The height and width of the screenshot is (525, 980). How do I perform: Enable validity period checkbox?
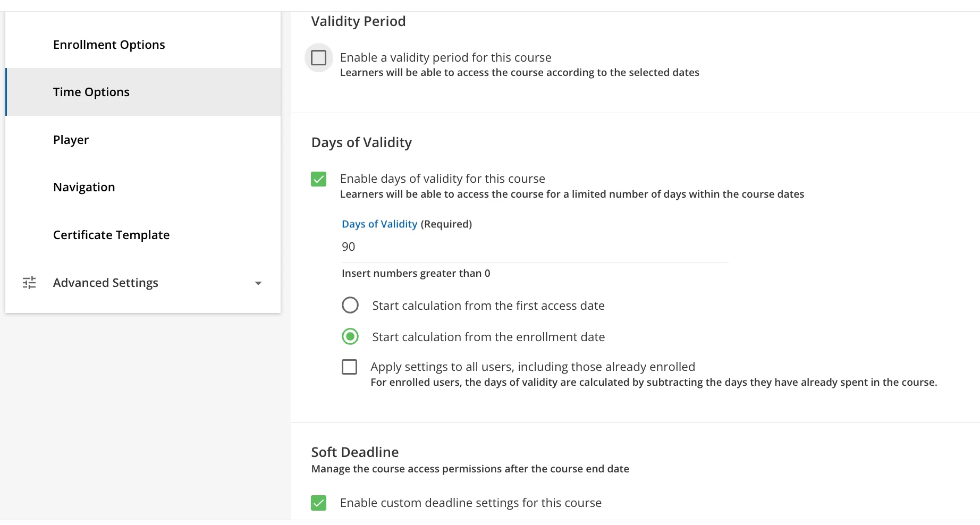click(318, 57)
